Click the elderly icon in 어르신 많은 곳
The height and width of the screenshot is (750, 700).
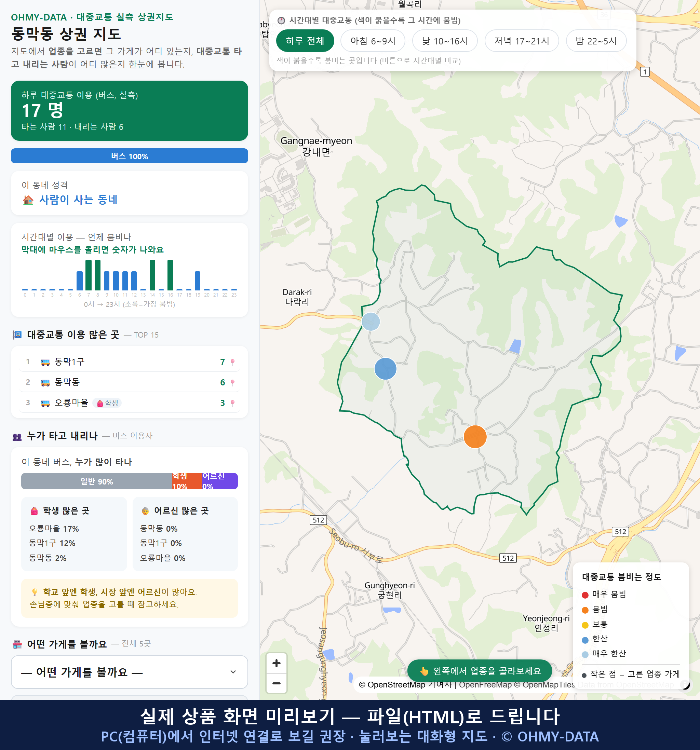click(145, 511)
